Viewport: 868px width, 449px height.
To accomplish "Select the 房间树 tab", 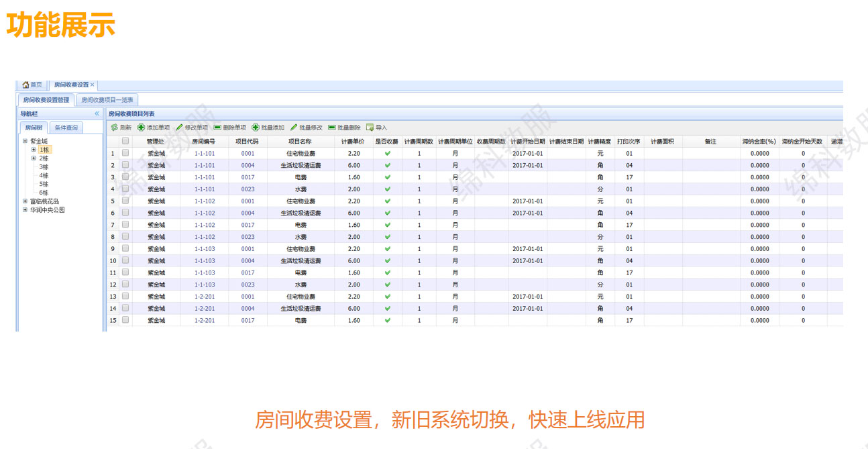I will pos(34,128).
